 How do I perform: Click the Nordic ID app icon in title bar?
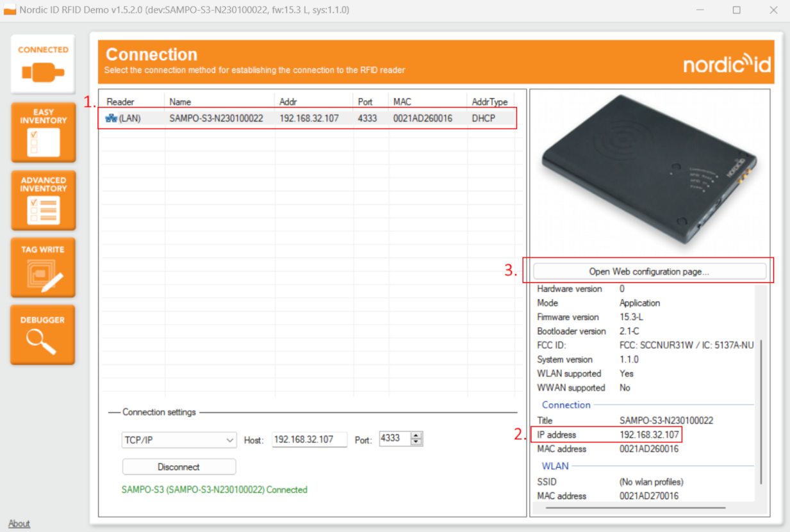coord(10,10)
